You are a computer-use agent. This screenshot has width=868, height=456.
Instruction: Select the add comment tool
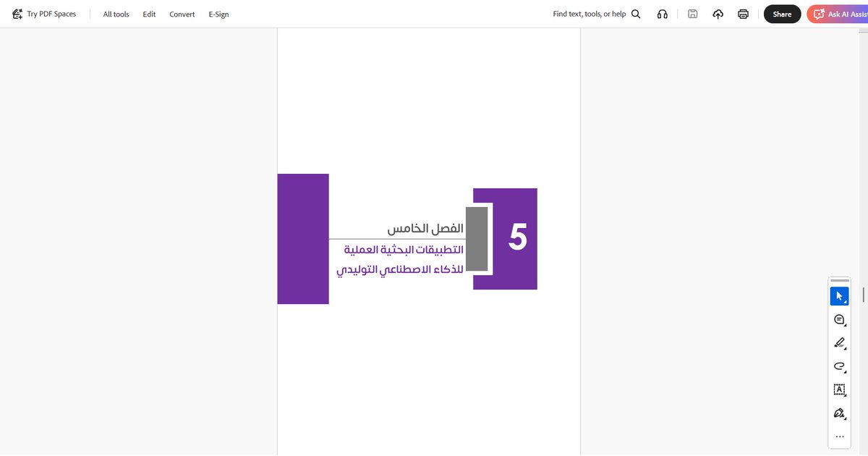pyautogui.click(x=839, y=320)
